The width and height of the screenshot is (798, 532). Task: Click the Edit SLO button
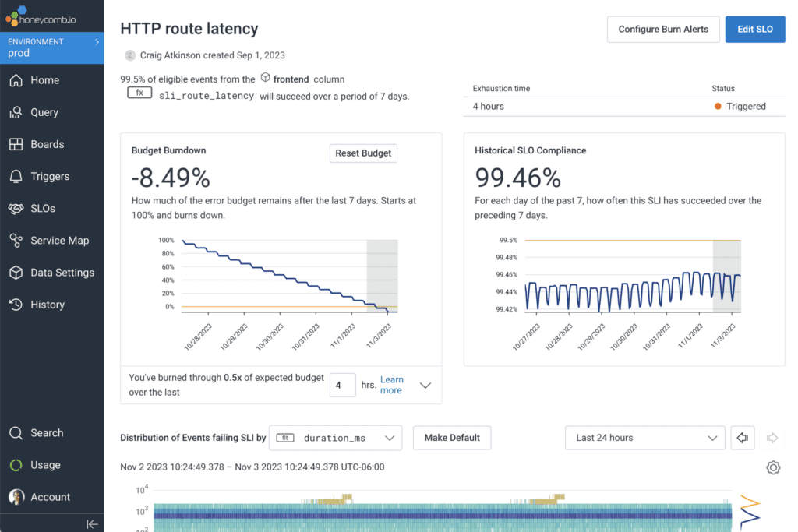pos(754,30)
